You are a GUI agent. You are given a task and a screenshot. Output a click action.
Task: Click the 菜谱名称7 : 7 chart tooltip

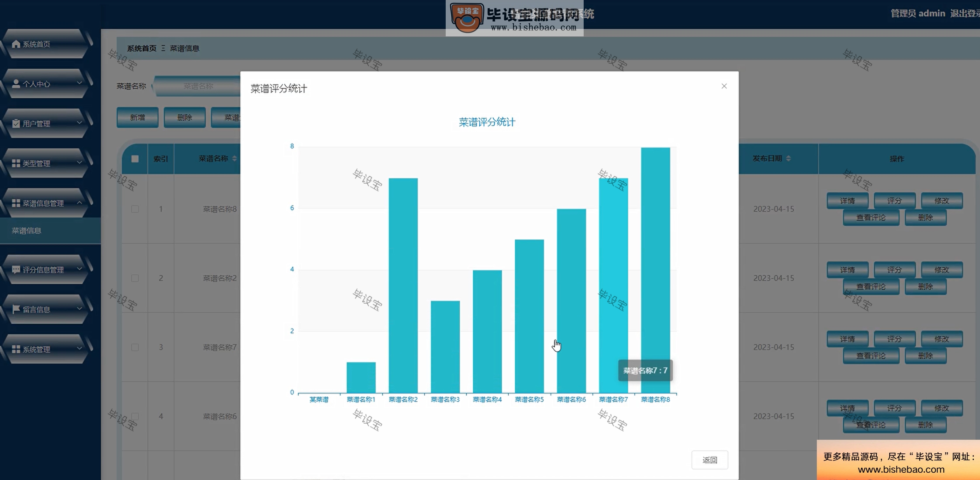645,370
